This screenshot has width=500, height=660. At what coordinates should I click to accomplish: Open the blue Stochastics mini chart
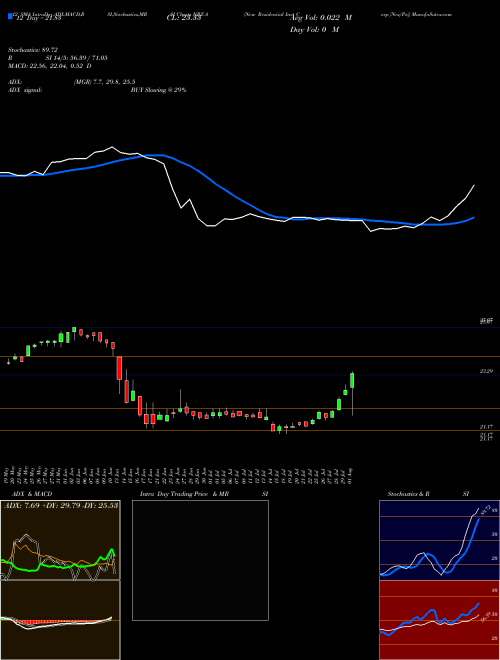coord(439,540)
